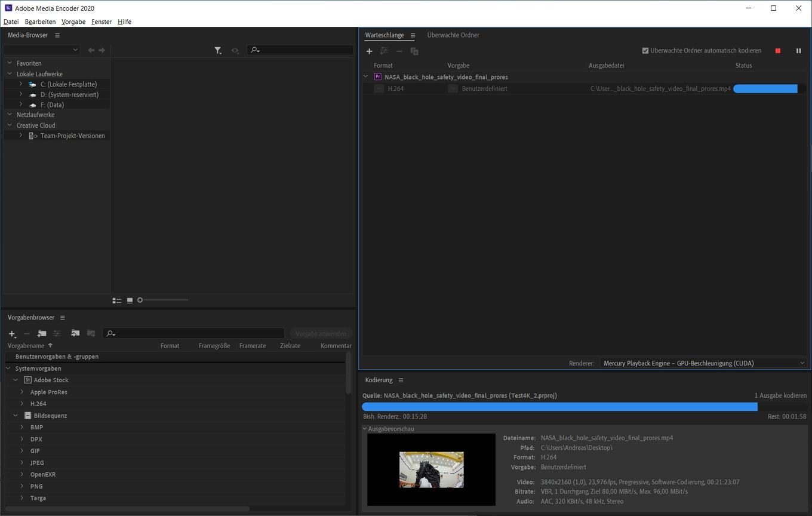This screenshot has height=516, width=812.
Task: Add source with plus icon in queue
Action: (x=369, y=51)
